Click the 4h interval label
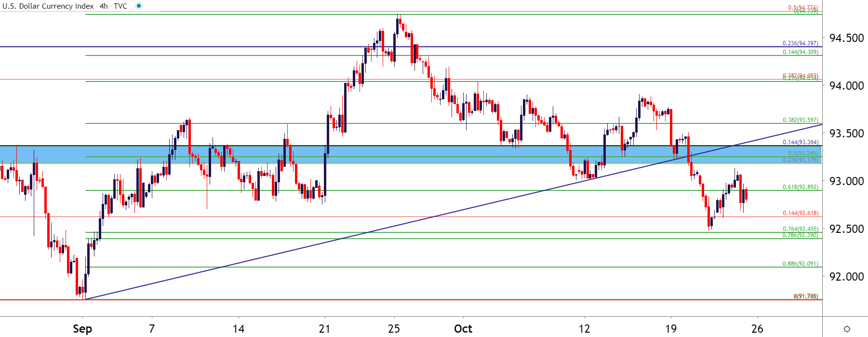868x337 pixels. [x=104, y=6]
